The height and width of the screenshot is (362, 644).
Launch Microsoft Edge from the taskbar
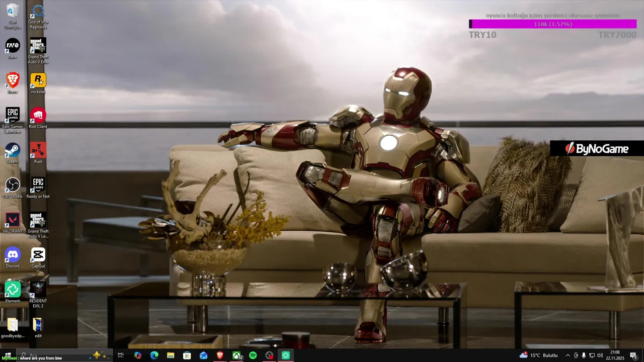tap(154, 355)
